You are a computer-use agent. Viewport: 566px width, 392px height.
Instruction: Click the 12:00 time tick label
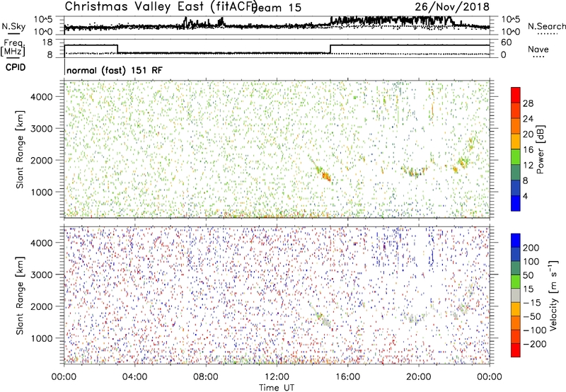[x=277, y=377]
